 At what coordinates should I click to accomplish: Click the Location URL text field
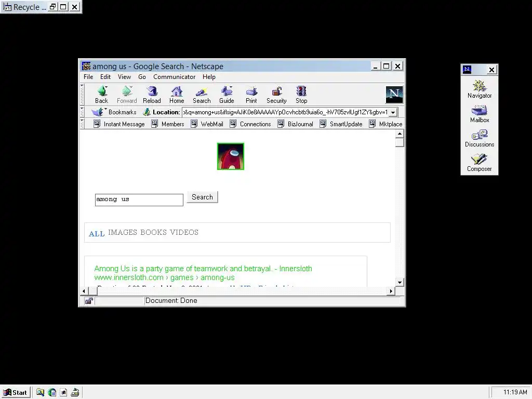(x=285, y=112)
